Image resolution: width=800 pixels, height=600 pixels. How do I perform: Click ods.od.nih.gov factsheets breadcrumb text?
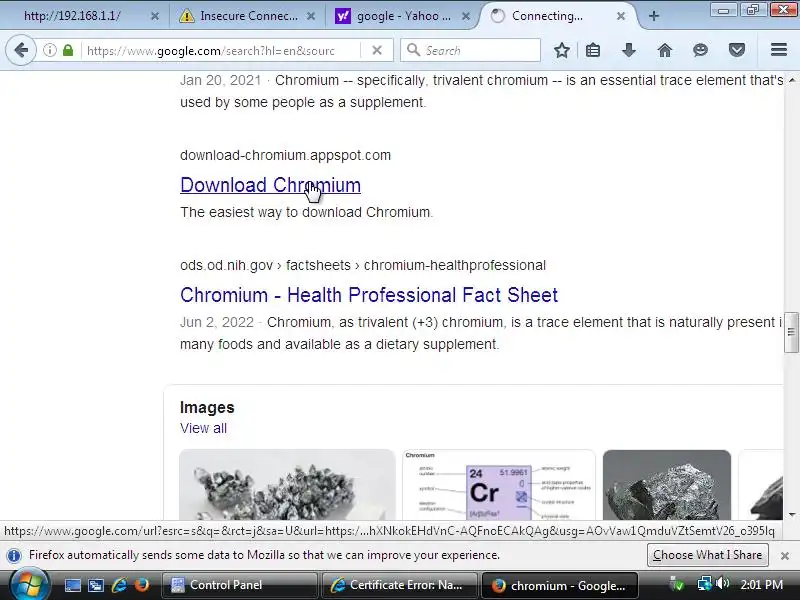click(x=363, y=265)
